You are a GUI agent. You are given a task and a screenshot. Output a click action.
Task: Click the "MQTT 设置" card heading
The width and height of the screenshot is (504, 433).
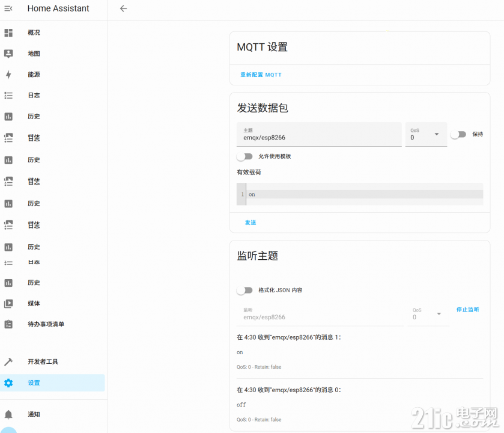pos(262,47)
